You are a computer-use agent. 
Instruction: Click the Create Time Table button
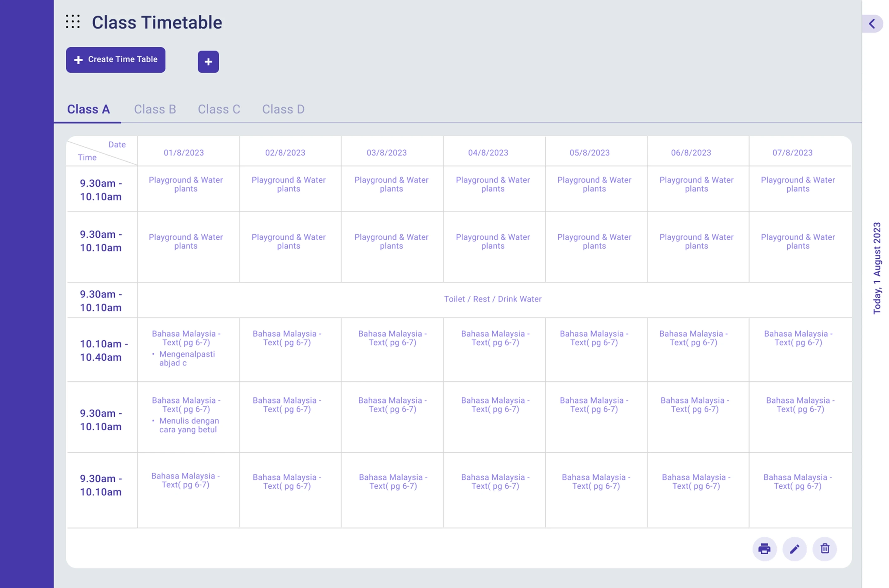116,60
